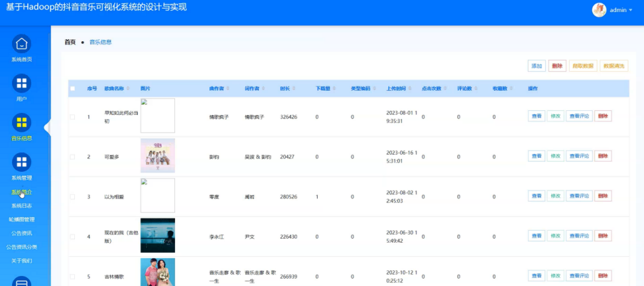The image size is (644, 286).
Task: Click upload time 2023-06-16 cell text
Action: [x=401, y=157]
